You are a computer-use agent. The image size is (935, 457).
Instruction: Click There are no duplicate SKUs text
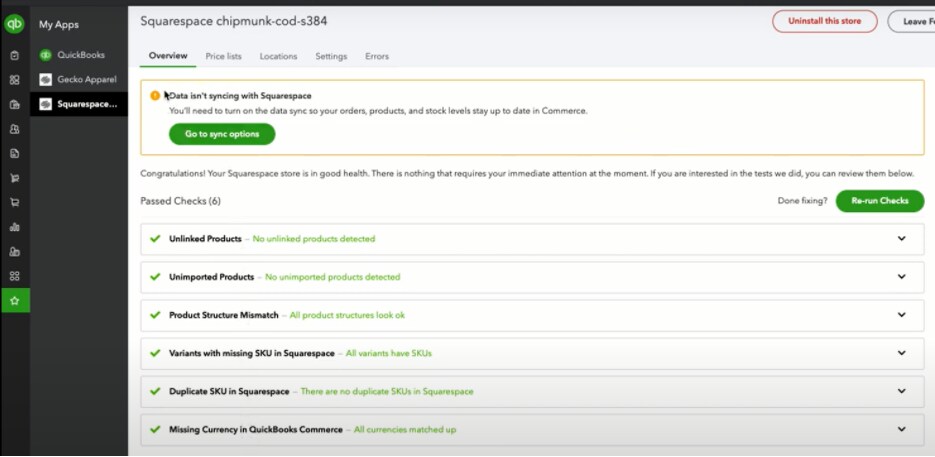tap(387, 391)
